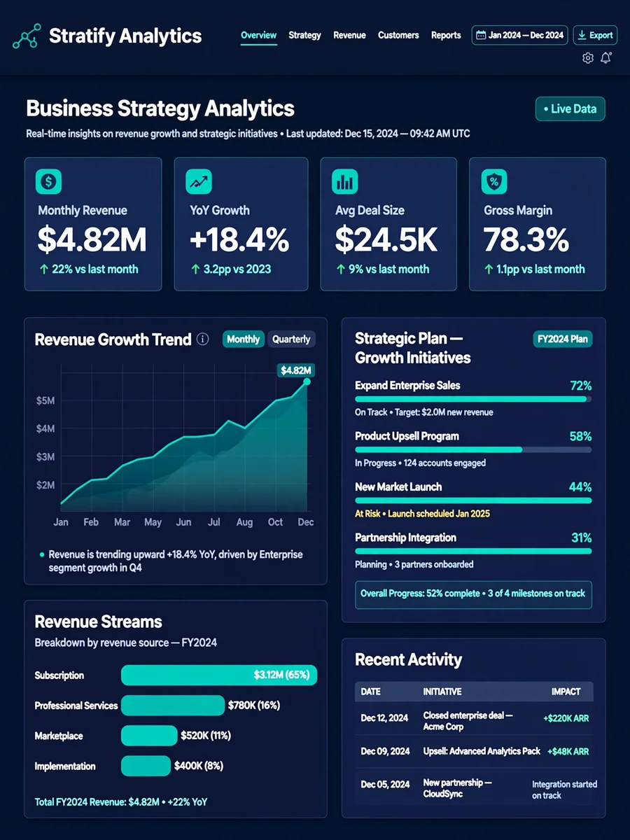Click the +$220K ARR impact value
630x840 pixels.
coord(566,718)
